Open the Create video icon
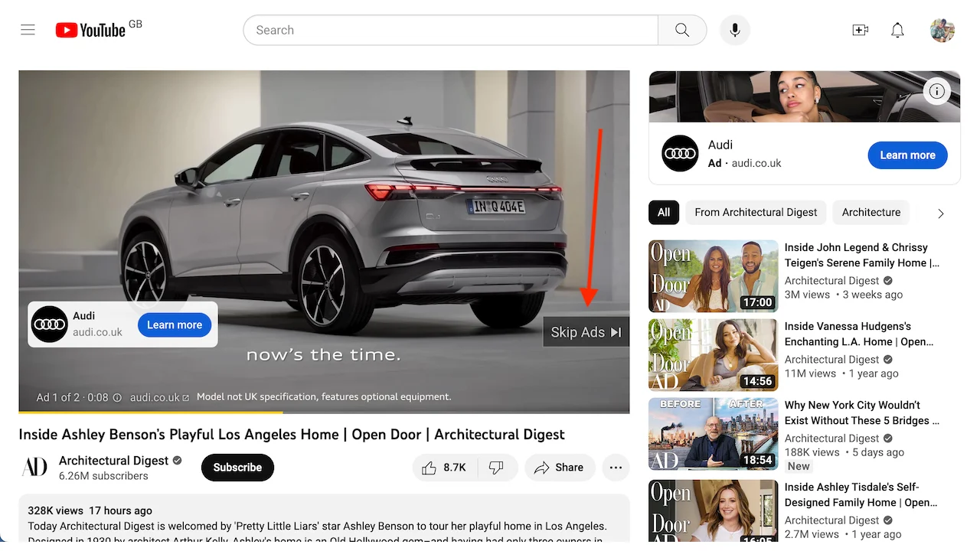Viewport: 980px width, 551px height. pos(860,30)
